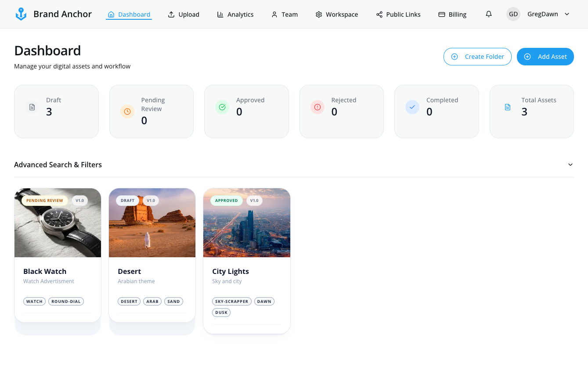Click the Brand Anchor anchor logo
588x392 pixels.
click(21, 14)
